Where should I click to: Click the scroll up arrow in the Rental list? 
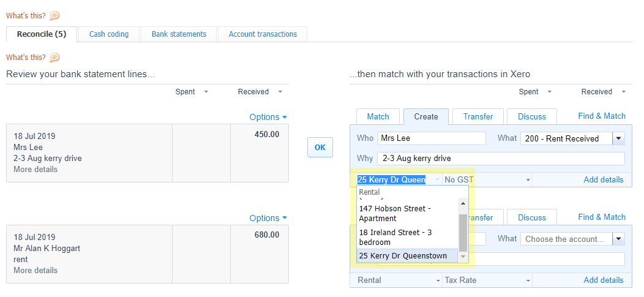tap(463, 203)
